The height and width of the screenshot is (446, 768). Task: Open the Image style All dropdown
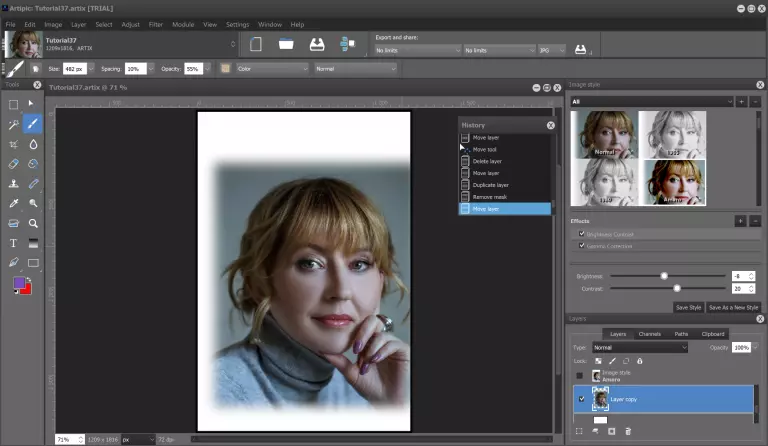[650, 101]
